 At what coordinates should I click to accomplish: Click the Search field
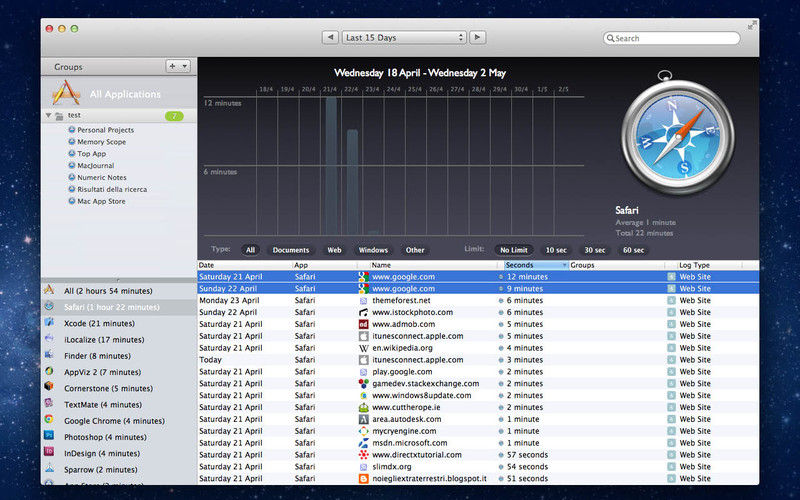671,38
